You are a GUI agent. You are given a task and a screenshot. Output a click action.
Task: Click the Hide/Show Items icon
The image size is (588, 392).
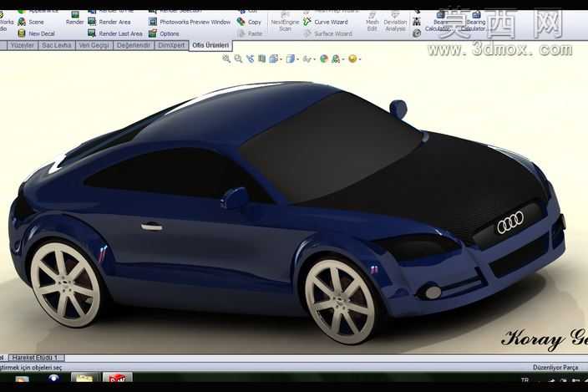click(307, 59)
